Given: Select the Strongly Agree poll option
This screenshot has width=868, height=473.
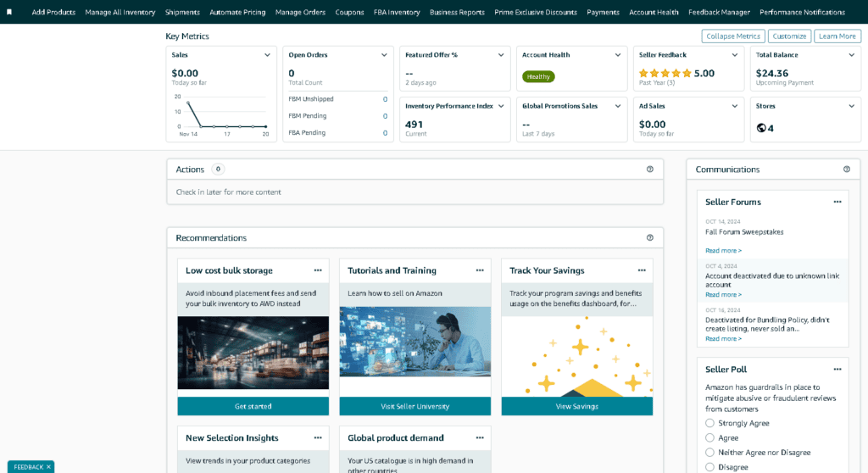Looking at the screenshot, I should 709,423.
